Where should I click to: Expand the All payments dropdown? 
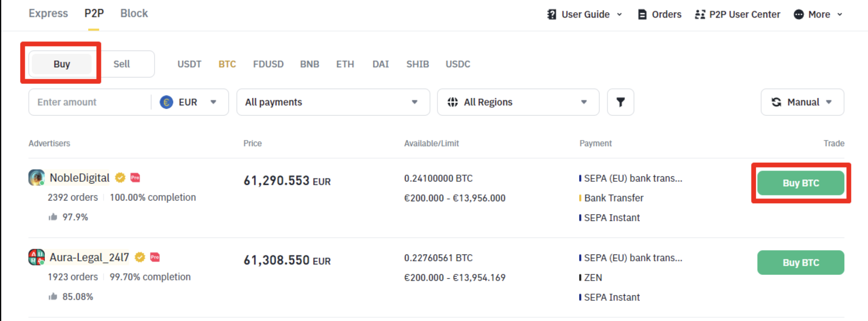point(332,102)
